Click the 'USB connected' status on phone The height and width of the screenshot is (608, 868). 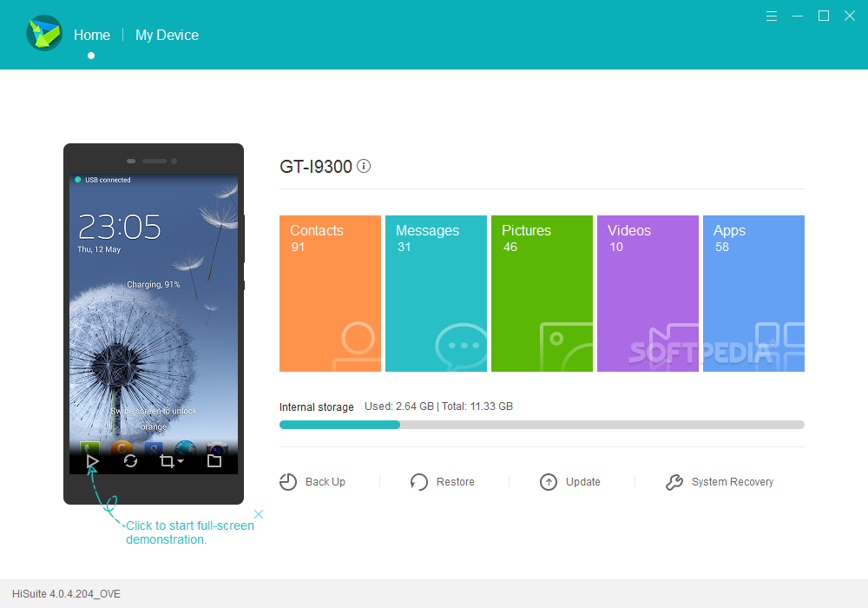point(108,180)
